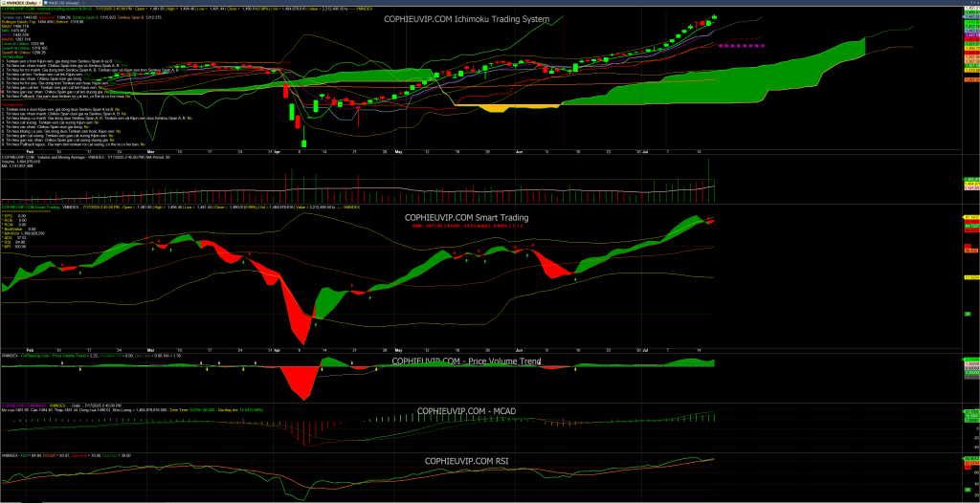Viewport: 980px width, 503px height.
Task: Click the Tenkan-sen value in the Ichimoku legend
Action: (30, 17)
